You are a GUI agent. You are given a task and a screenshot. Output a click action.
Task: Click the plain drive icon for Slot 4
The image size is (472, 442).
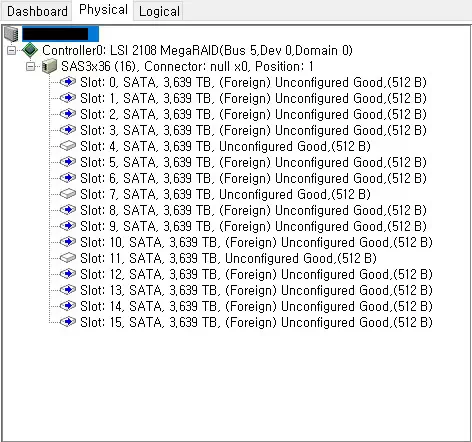coord(68,146)
